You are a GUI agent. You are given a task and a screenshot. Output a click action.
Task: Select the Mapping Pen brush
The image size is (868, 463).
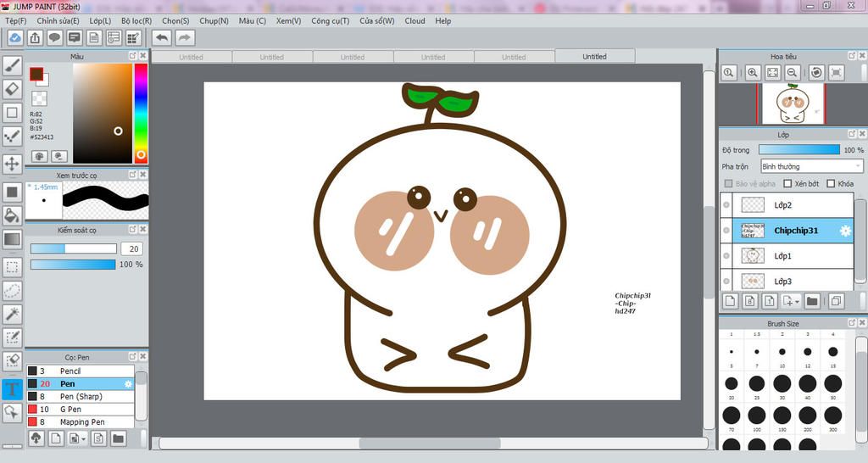(x=81, y=422)
